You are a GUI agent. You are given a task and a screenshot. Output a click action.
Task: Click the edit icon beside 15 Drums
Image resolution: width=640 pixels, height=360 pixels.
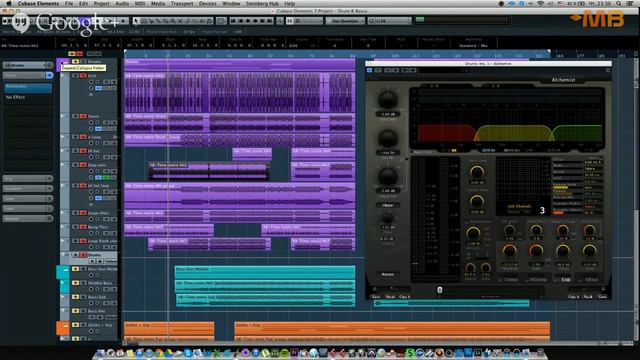[x=49, y=65]
